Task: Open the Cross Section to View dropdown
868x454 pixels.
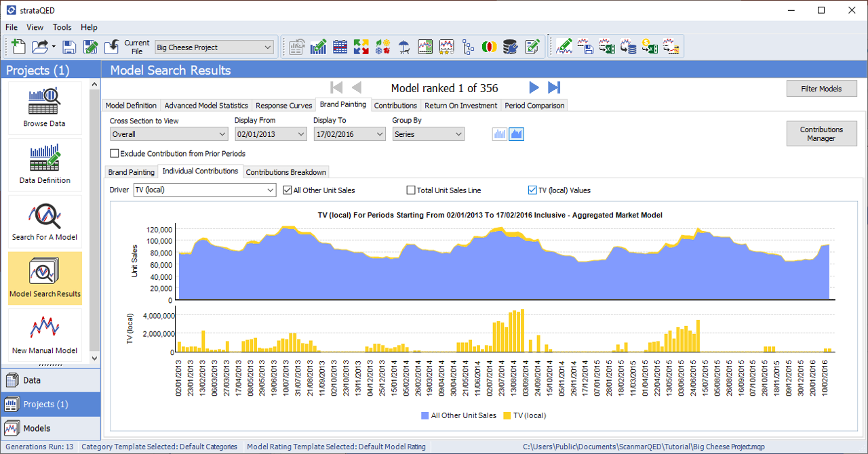Action: point(169,134)
